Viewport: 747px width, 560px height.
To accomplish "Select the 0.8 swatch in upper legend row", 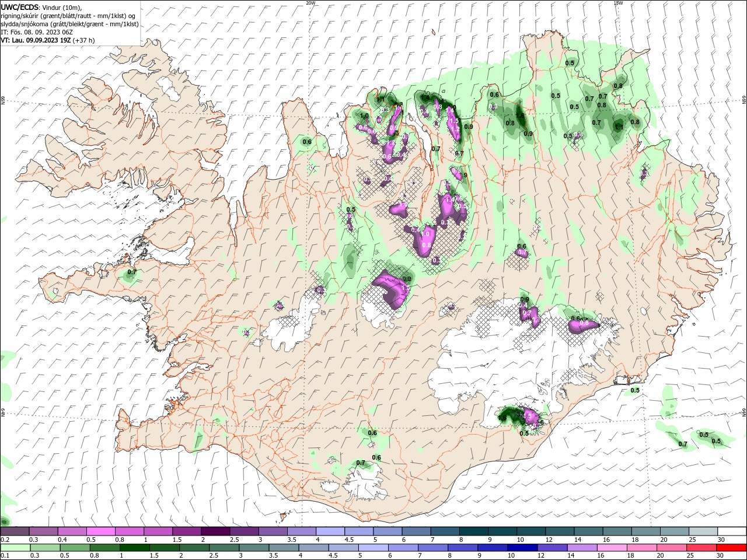I will (x=129, y=531).
